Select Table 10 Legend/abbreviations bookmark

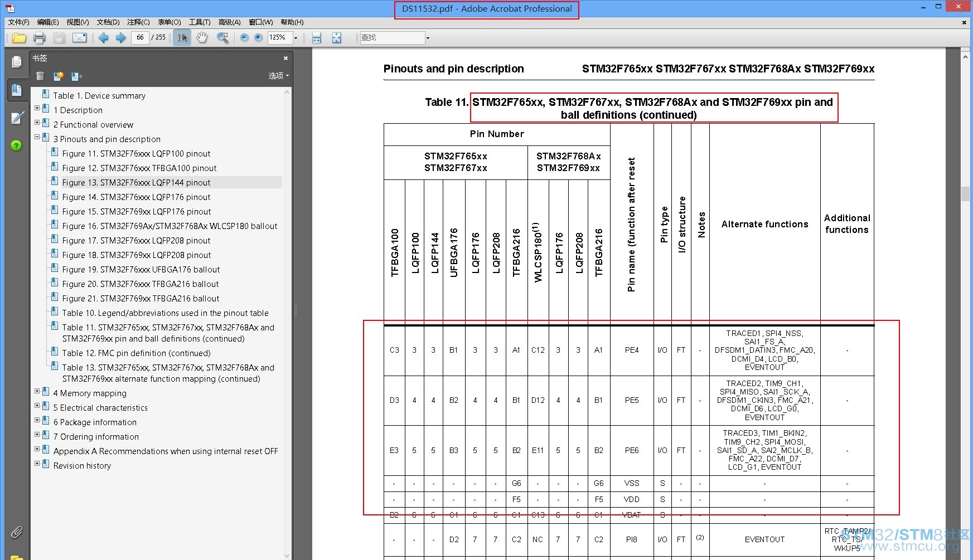coord(165,313)
